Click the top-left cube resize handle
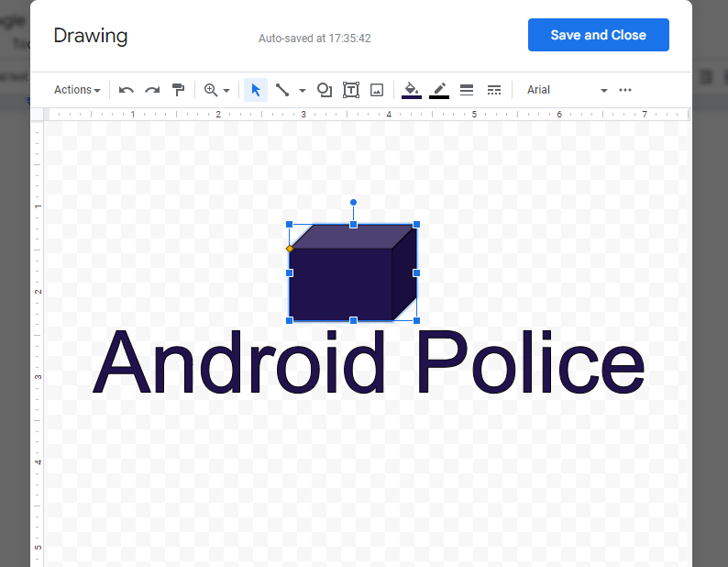728x567 pixels. tap(289, 225)
